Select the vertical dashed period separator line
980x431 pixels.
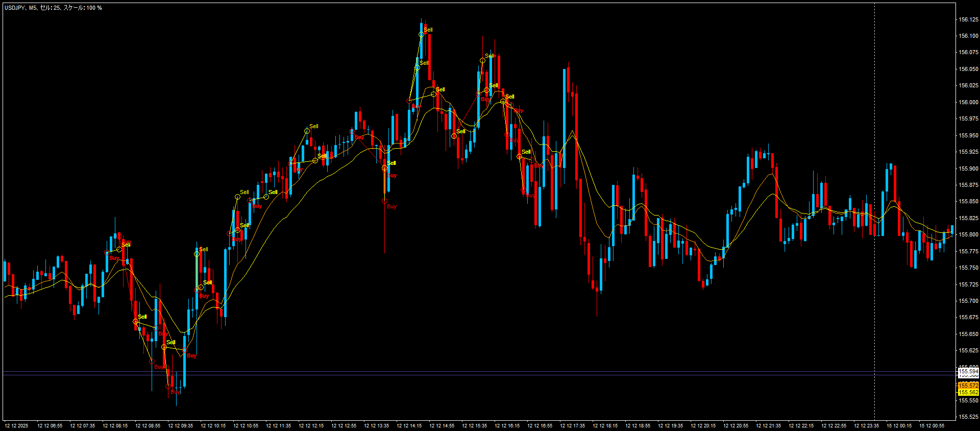click(874, 204)
